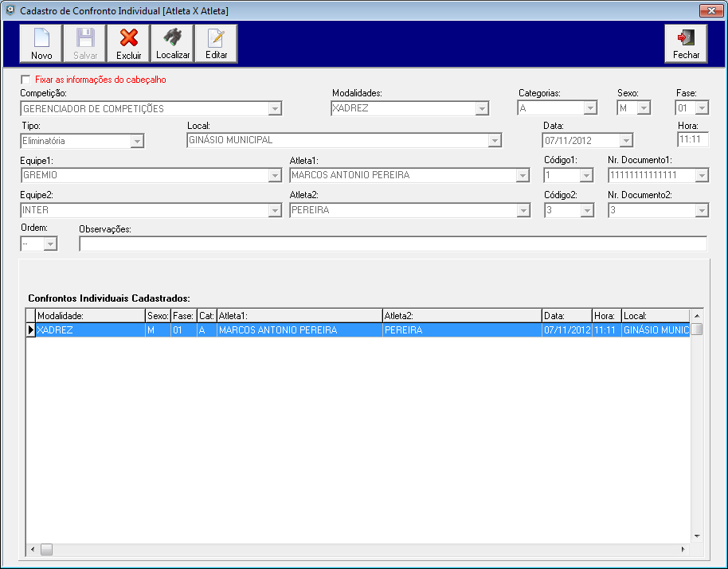Click the horizontal scrollbar right arrow
728x569 pixels.
(683, 550)
